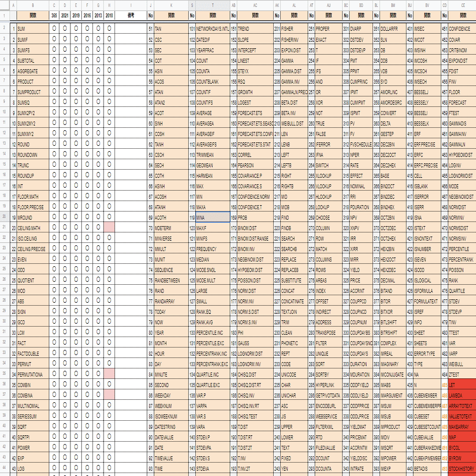Screen dimensions: 476x476
Task: Click the POISSON.DIST cell
Action: [255, 280]
